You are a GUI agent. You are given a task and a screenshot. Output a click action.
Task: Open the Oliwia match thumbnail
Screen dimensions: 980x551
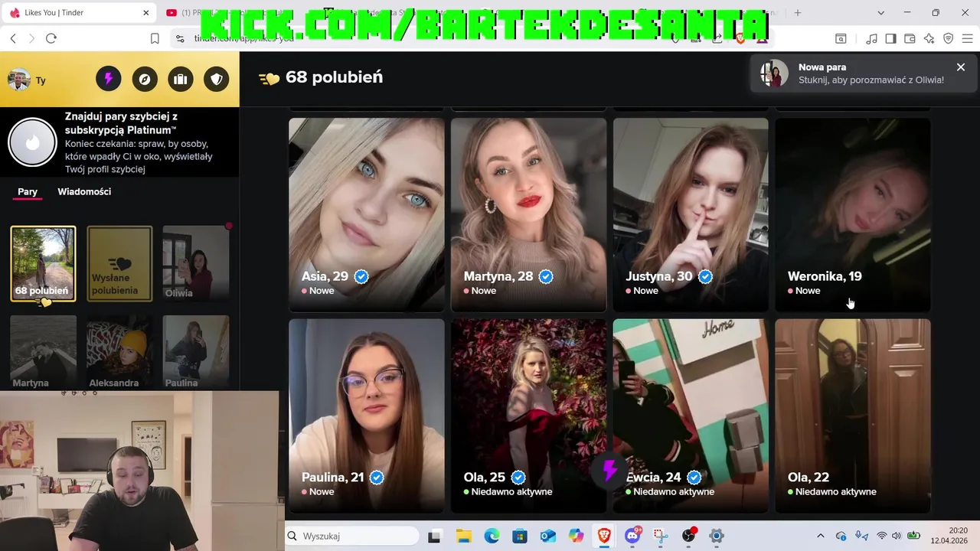click(196, 263)
